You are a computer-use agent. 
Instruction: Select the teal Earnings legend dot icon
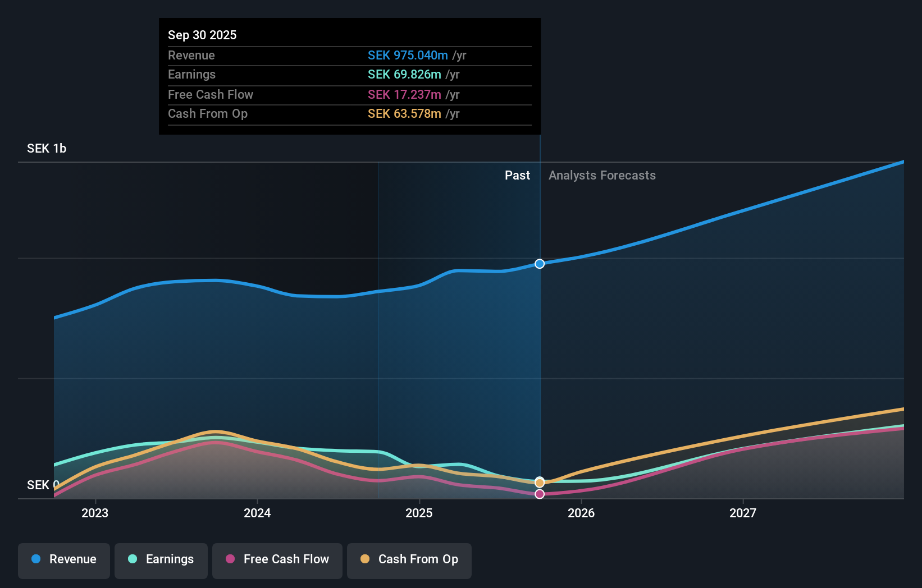tap(131, 559)
